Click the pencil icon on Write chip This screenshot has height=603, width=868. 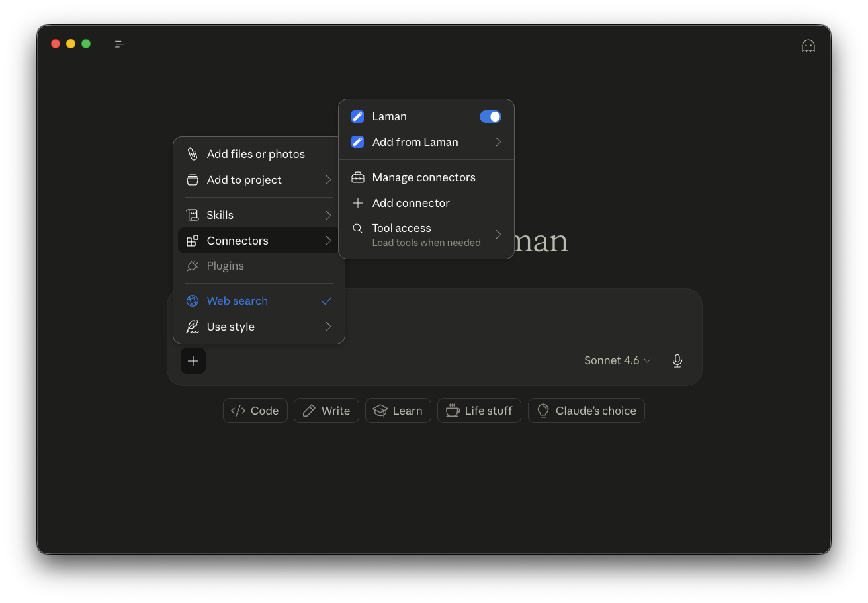coord(309,411)
